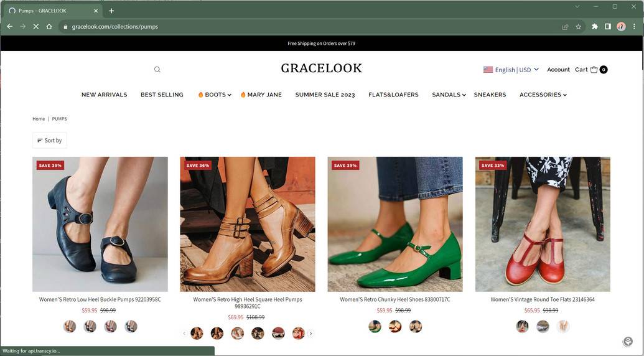The image size is (644, 356).
Task: Click the PUMPS breadcrumb text
Action: pos(60,119)
